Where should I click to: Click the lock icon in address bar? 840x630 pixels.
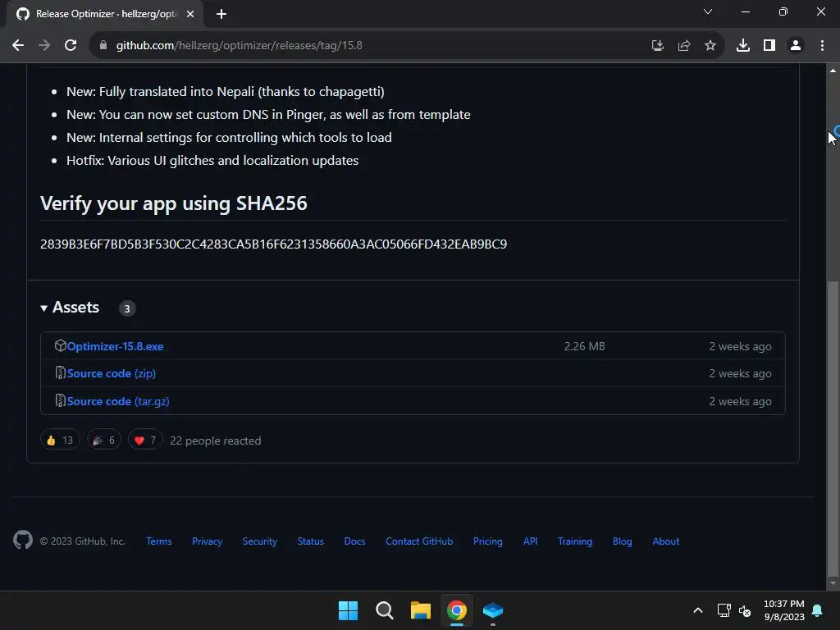(103, 46)
